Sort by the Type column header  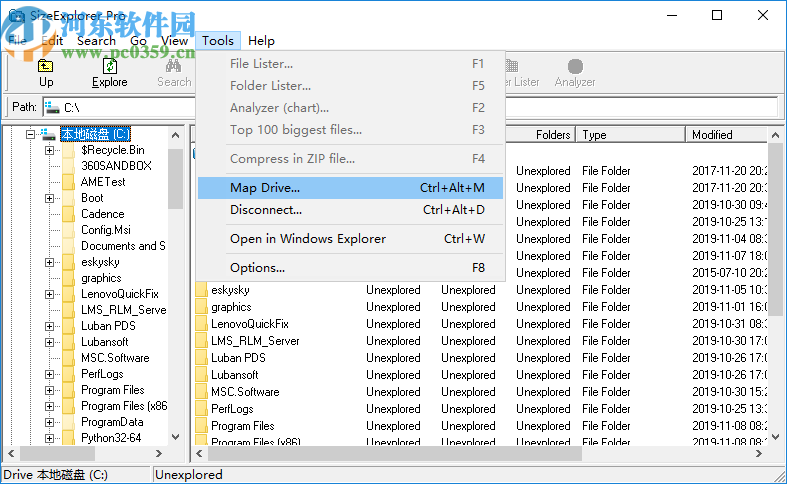tap(630, 135)
